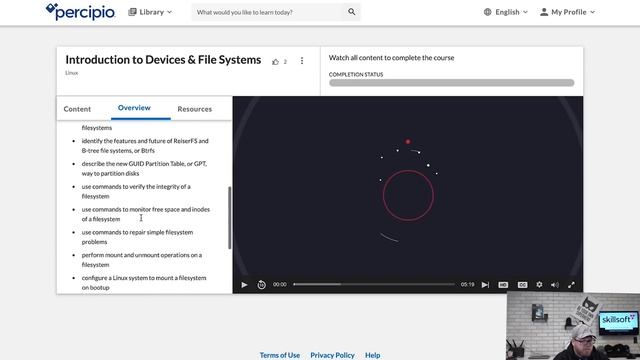The width and height of the screenshot is (640, 360).
Task: Open the course three-dot options menu
Action: pos(302,61)
